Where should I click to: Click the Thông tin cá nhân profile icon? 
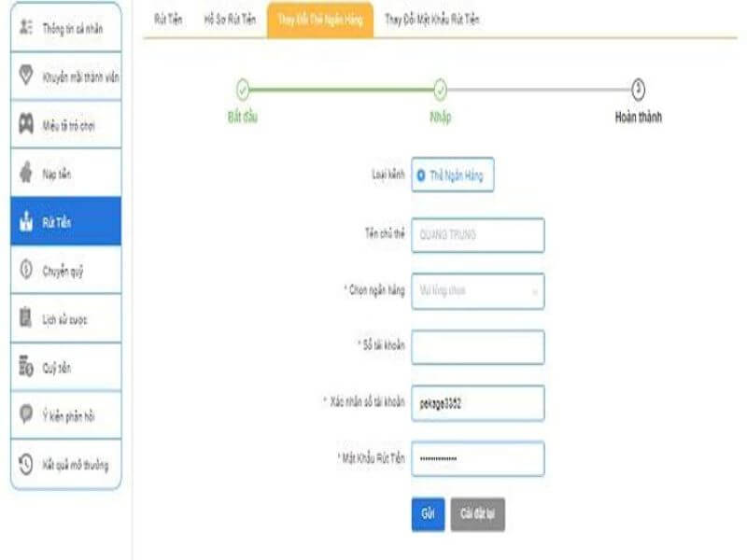point(26,28)
